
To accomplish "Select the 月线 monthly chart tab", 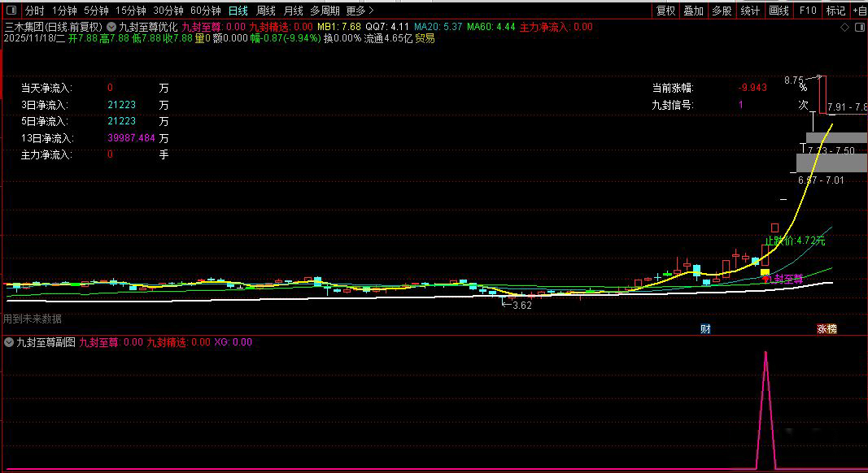I will (294, 11).
